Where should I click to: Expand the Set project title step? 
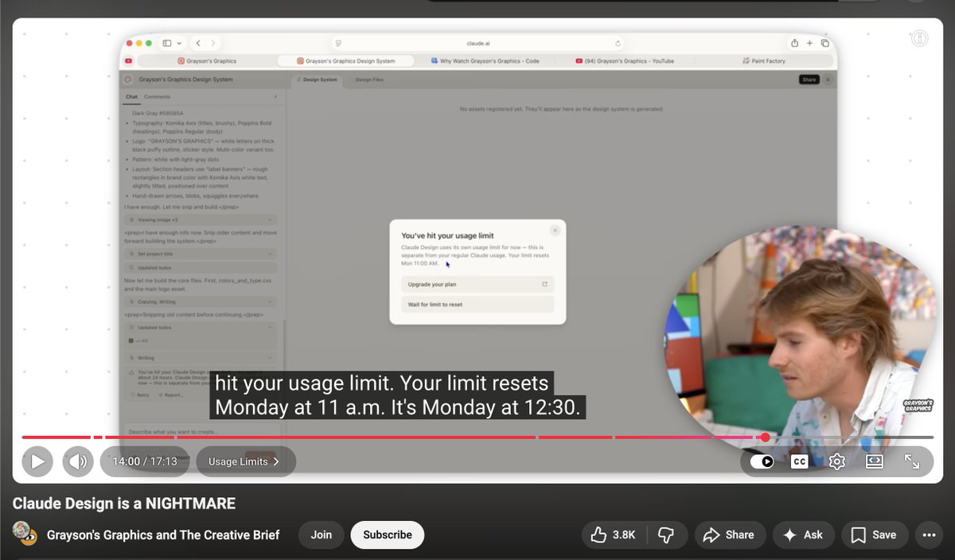pos(201,254)
